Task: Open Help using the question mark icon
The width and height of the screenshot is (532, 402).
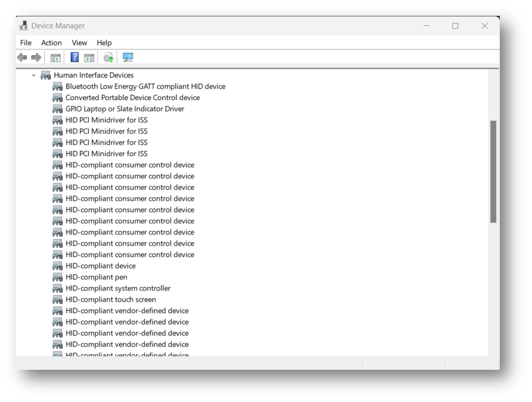Action: pyautogui.click(x=74, y=57)
